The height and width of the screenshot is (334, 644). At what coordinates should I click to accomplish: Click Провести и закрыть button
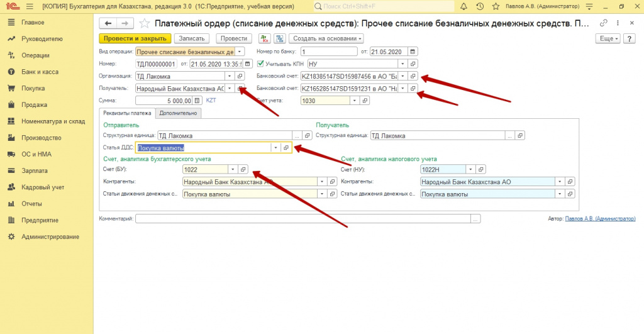[135, 38]
